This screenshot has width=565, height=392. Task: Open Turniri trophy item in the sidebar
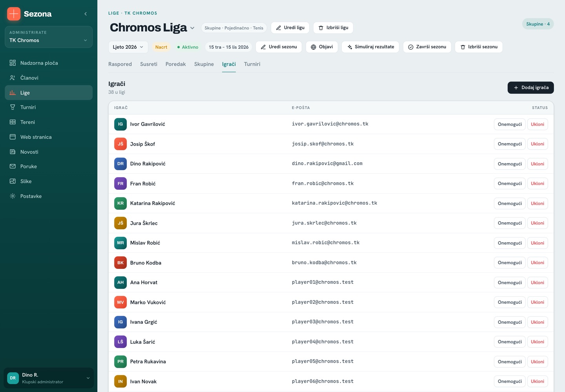(49, 107)
